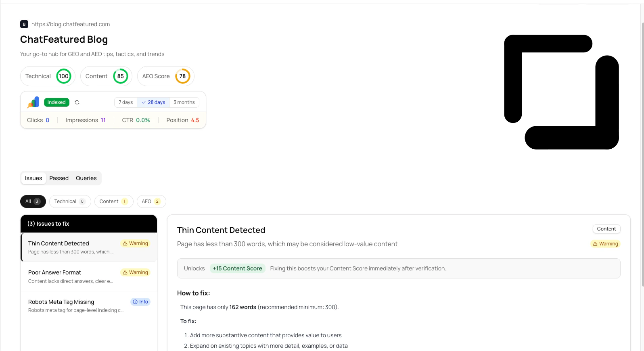
Task: Click the AEO score ring showing 78
Action: point(183,76)
